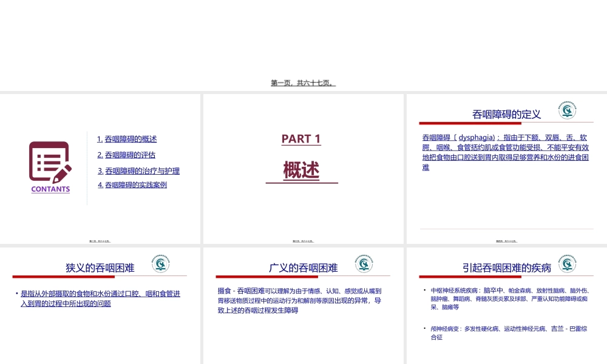Open link 4. 吞咽障碍的实践案例
This screenshot has width=607, height=364.
(x=133, y=185)
